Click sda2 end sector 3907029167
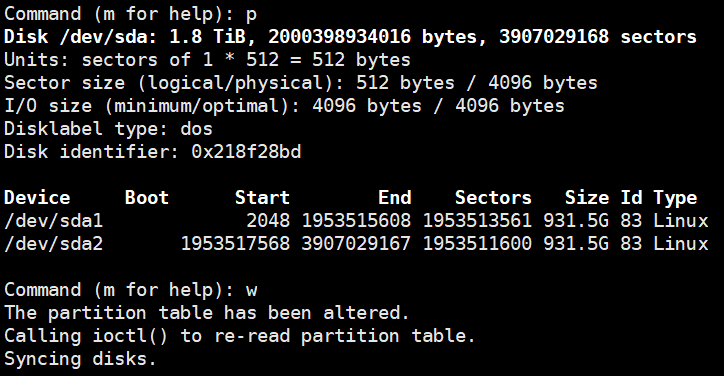724x376 pixels. point(356,244)
